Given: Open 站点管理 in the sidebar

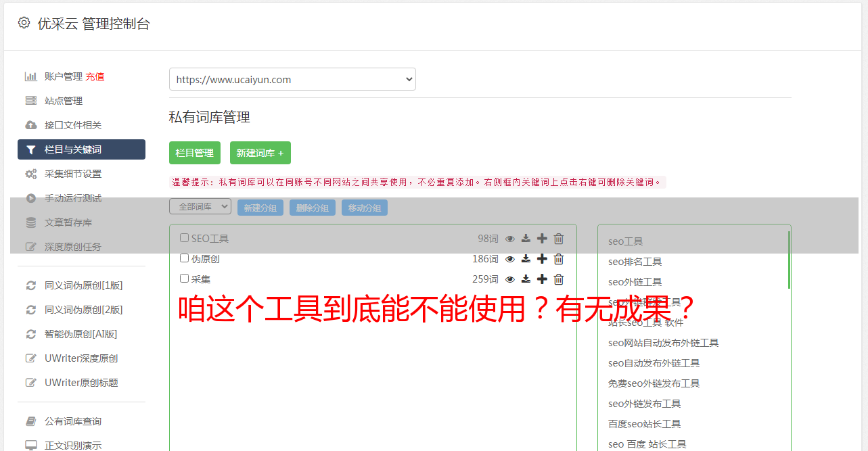Looking at the screenshot, I should pyautogui.click(x=64, y=101).
